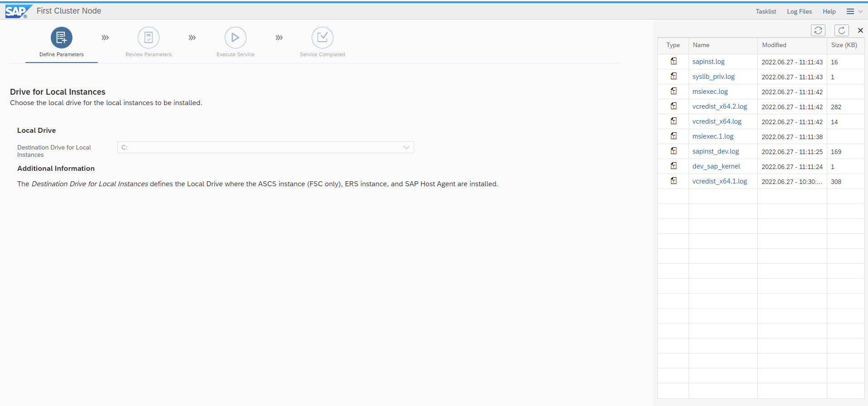
Task: Open the sapinst_dev.log link
Action: point(715,151)
